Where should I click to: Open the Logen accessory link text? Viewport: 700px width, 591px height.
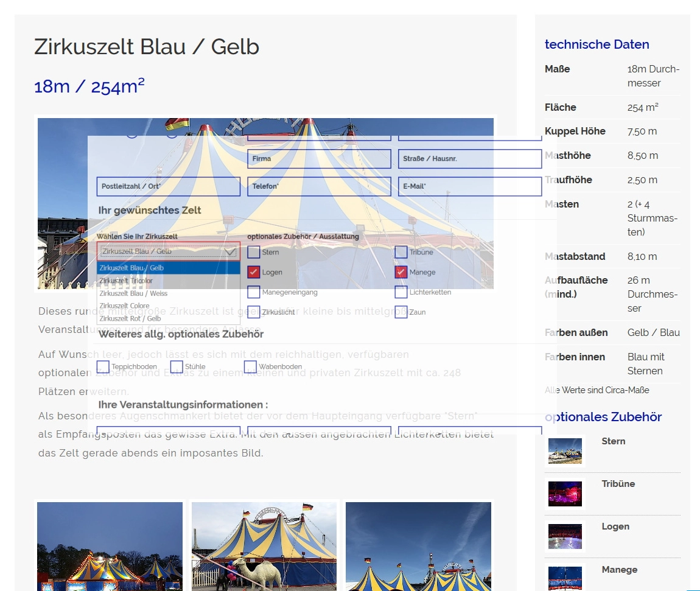615,526
